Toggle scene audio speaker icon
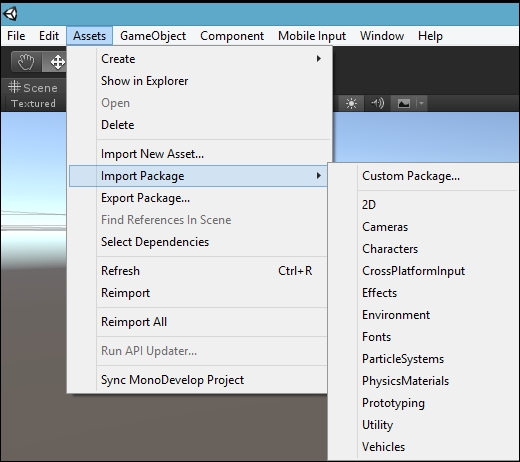The image size is (520, 462). tap(377, 103)
